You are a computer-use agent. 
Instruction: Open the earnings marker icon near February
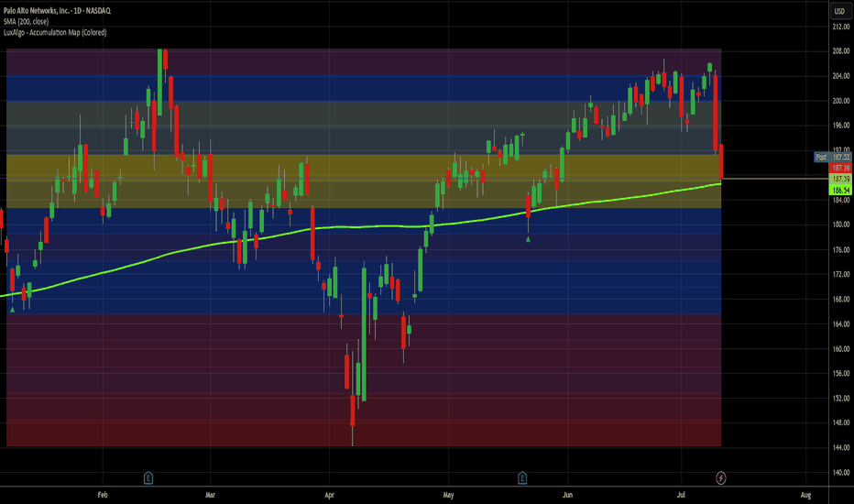148,478
